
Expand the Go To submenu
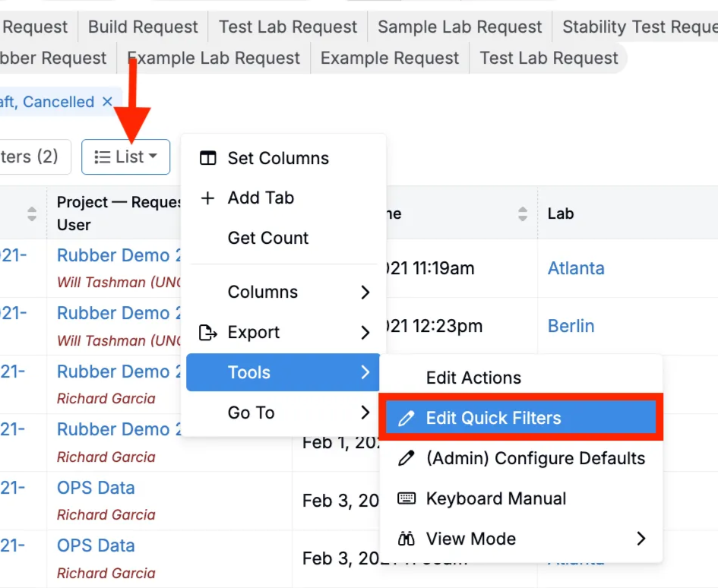click(365, 413)
